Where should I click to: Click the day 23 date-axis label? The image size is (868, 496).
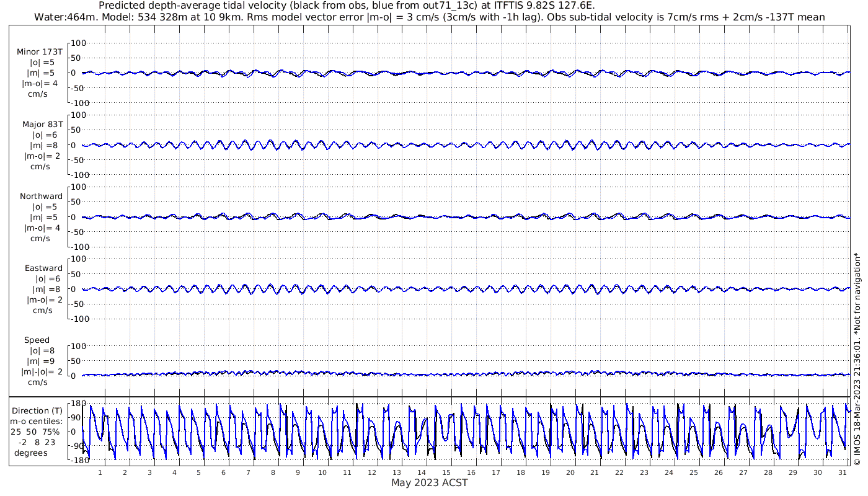(644, 472)
